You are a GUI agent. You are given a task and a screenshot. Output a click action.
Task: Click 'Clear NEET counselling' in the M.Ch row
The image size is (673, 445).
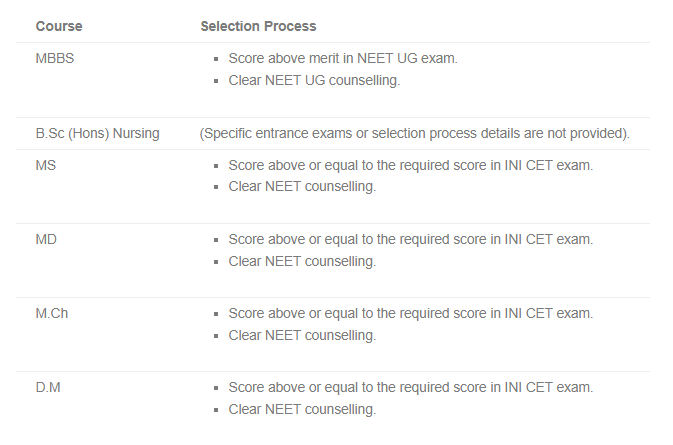(302, 335)
